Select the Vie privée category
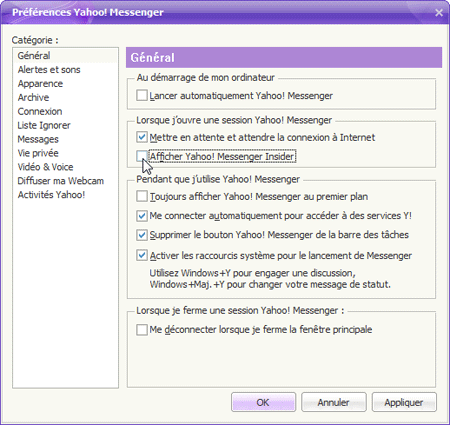The image size is (450, 425). click(x=65, y=153)
